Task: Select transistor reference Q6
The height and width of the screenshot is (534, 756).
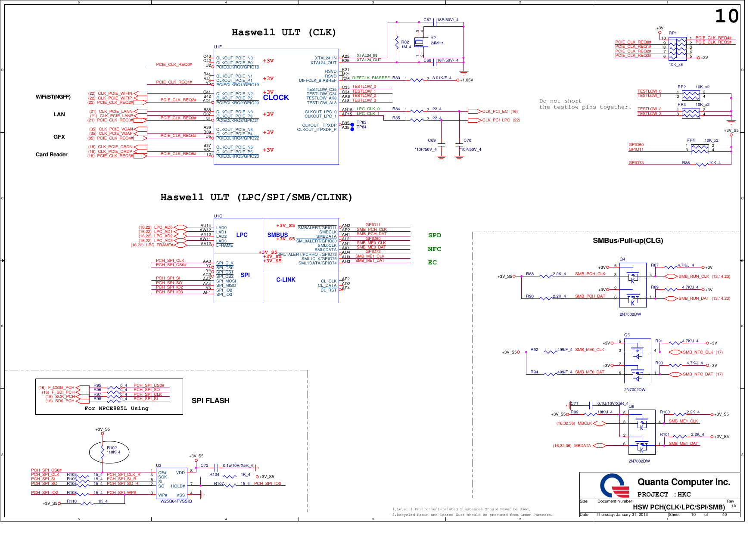Action: click(x=631, y=407)
